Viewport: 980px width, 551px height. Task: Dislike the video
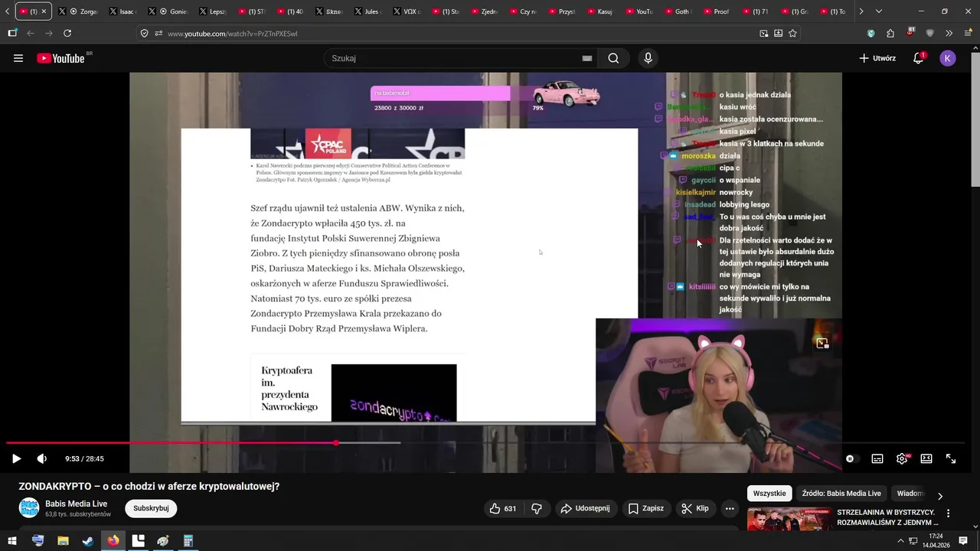tap(537, 508)
